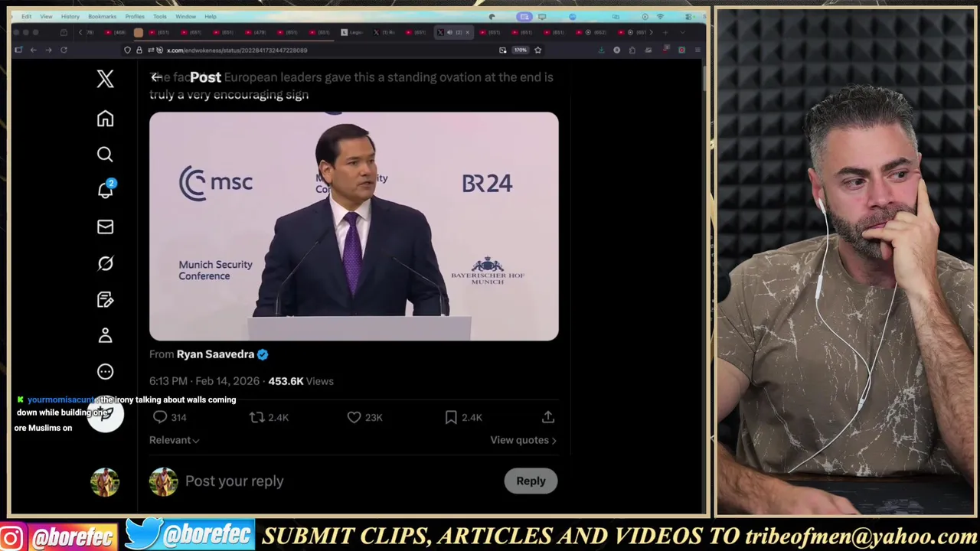
Task: Open the View menu
Action: 46,16
